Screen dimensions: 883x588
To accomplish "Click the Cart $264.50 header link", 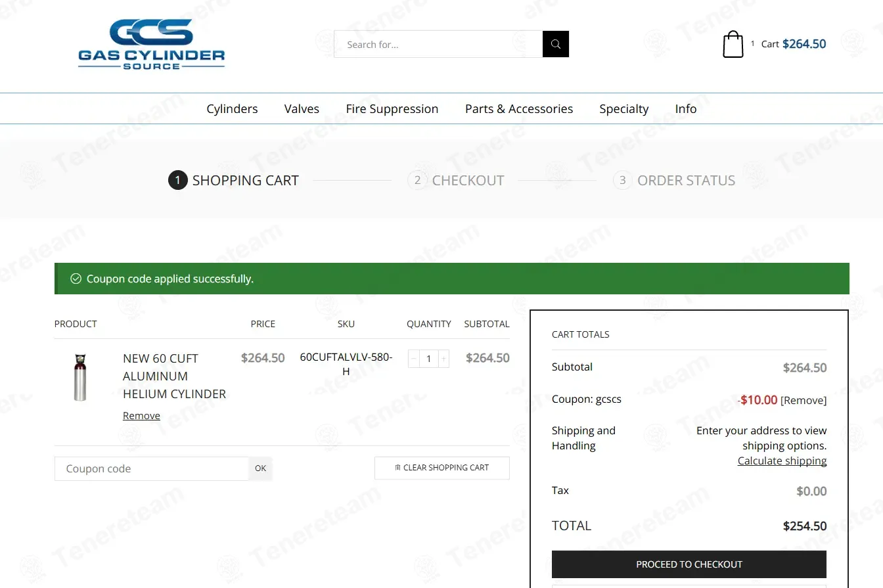I will tap(794, 44).
